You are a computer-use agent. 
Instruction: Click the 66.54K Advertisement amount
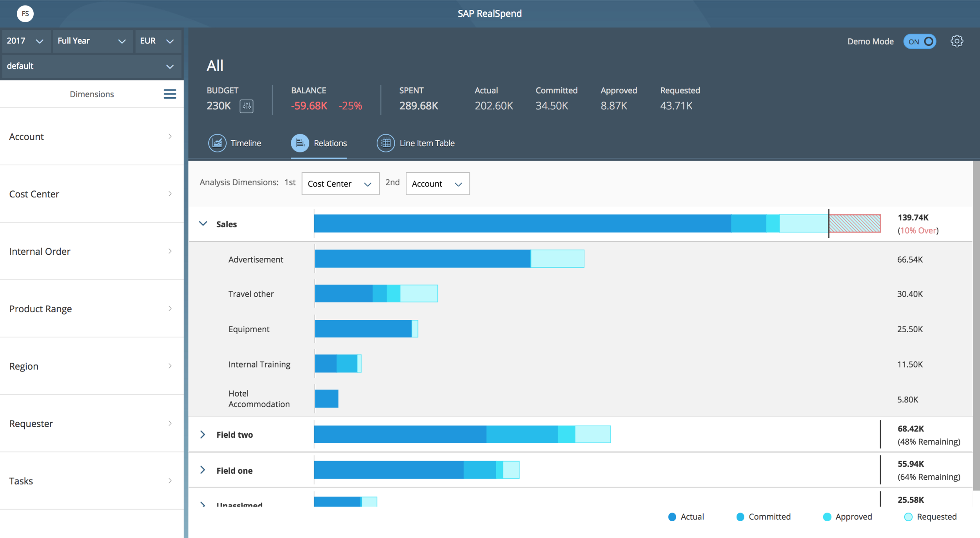910,259
